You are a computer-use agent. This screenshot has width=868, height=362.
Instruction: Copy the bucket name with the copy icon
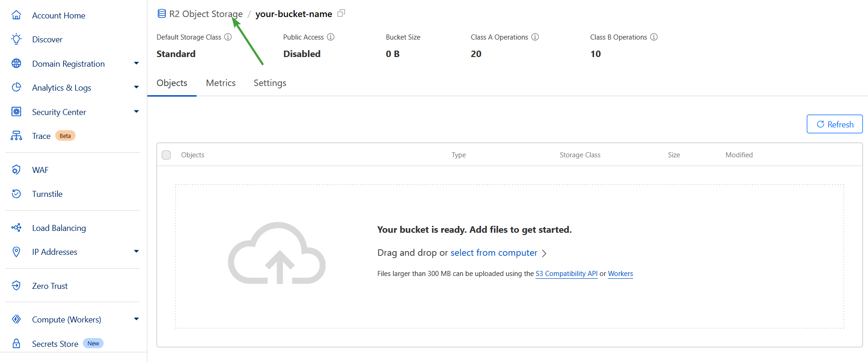pyautogui.click(x=341, y=13)
